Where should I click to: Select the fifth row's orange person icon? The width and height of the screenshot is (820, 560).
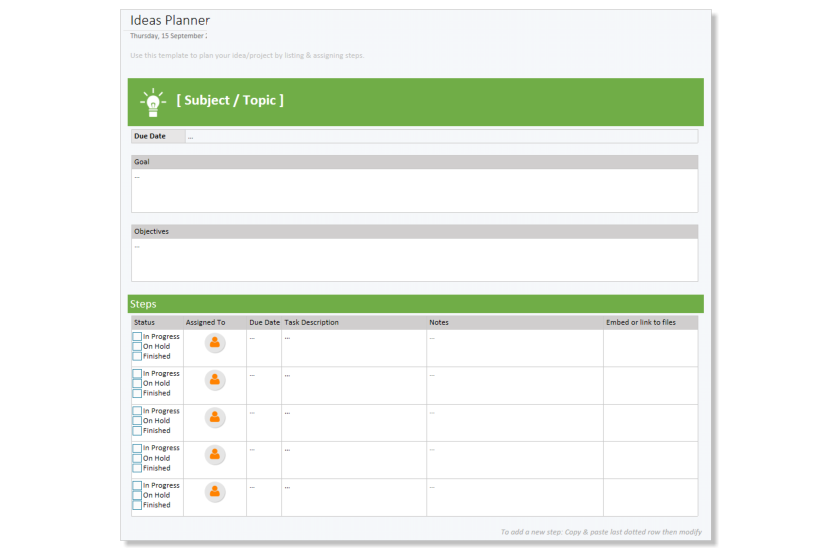(x=214, y=493)
